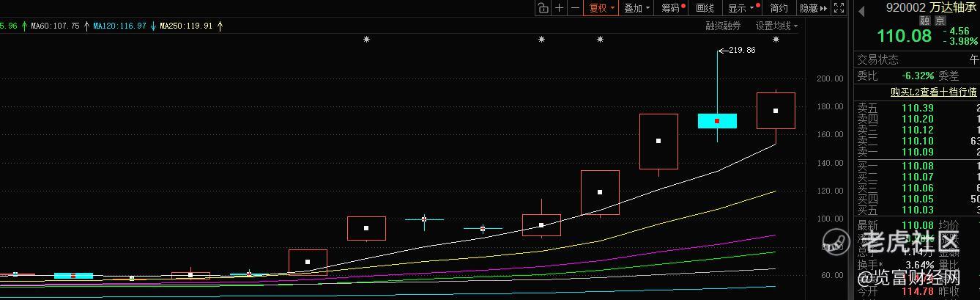
Task: Expand the 显示 dropdown
Action: point(742,8)
